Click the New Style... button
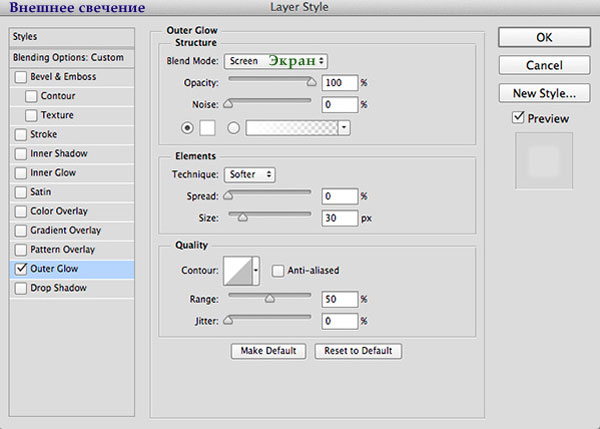This screenshot has width=600, height=429. click(544, 93)
